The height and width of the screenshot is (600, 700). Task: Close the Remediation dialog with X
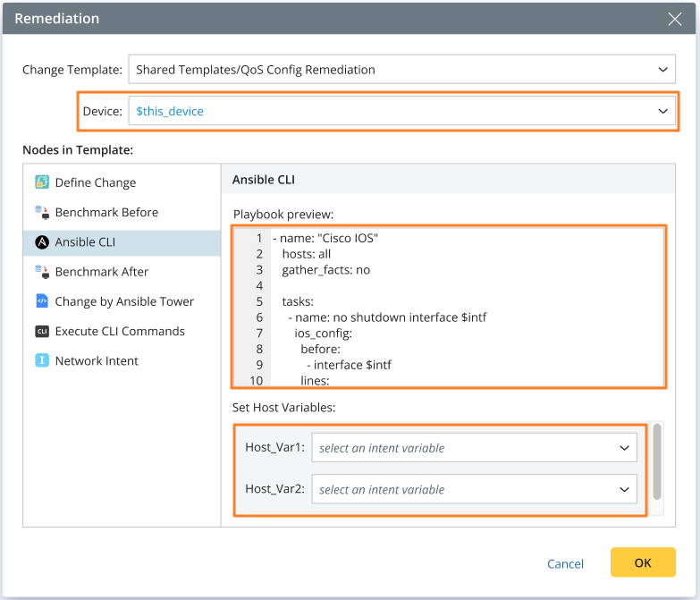tap(675, 19)
